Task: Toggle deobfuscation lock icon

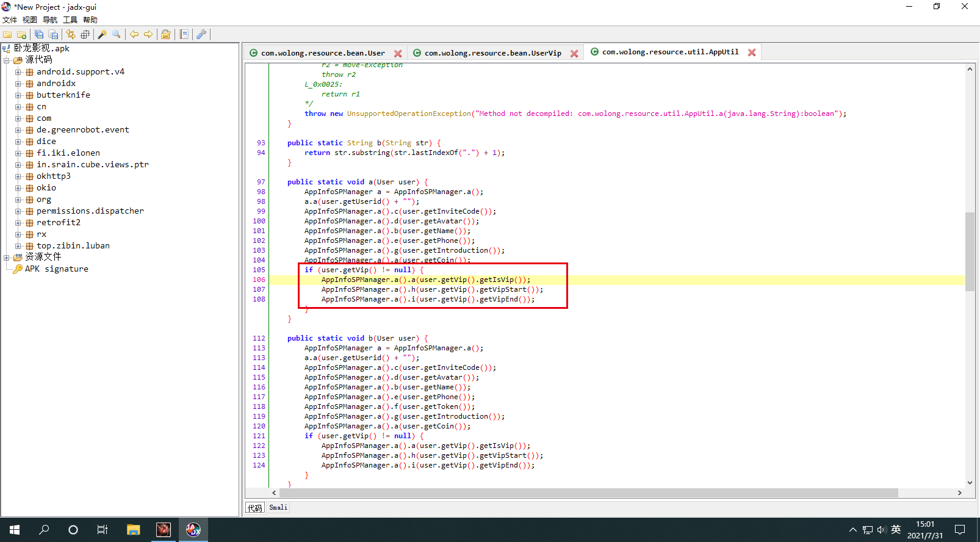Action: [165, 35]
